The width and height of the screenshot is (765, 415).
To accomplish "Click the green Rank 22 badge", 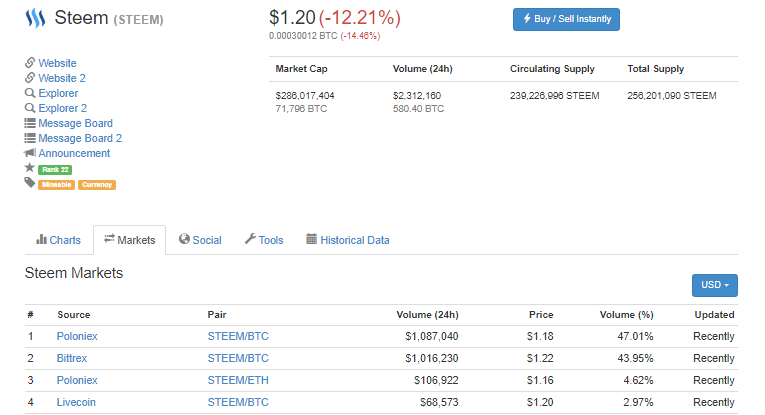I will pyautogui.click(x=55, y=169).
